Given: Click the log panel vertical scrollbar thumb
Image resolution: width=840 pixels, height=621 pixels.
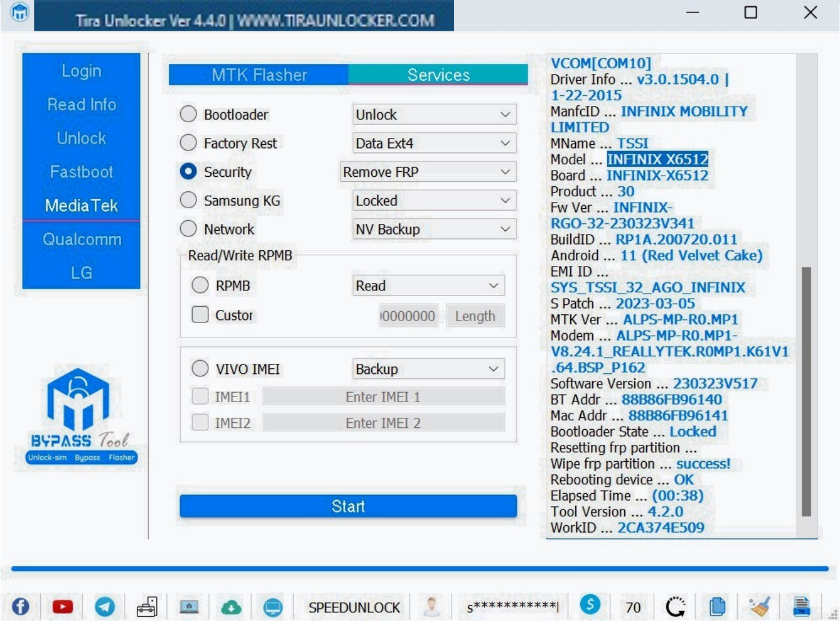Looking at the screenshot, I should pyautogui.click(x=806, y=392).
